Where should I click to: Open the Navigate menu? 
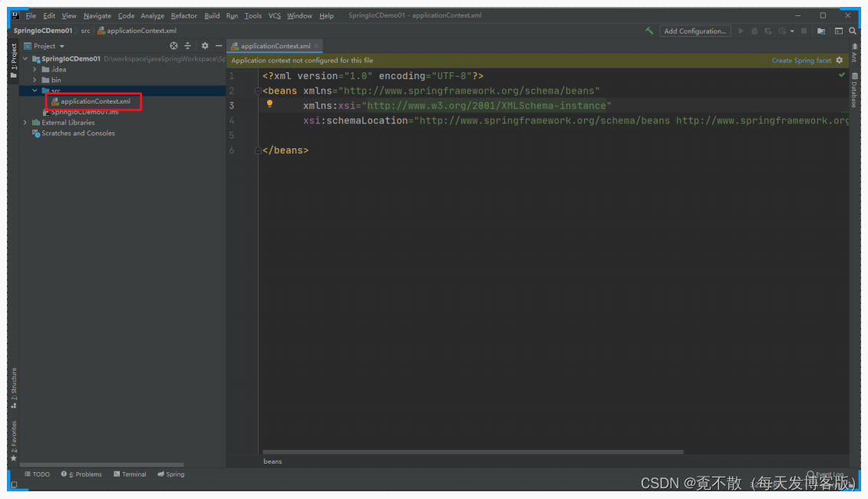pyautogui.click(x=97, y=15)
